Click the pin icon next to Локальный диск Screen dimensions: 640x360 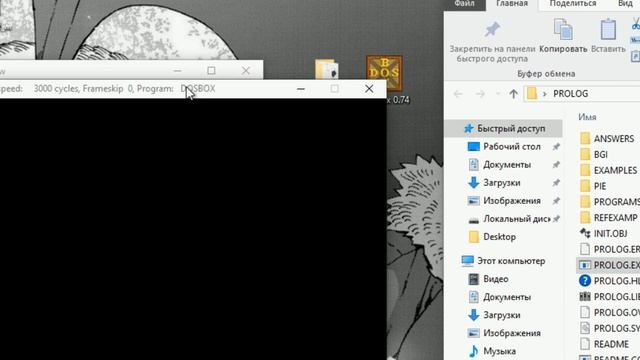coord(556,219)
